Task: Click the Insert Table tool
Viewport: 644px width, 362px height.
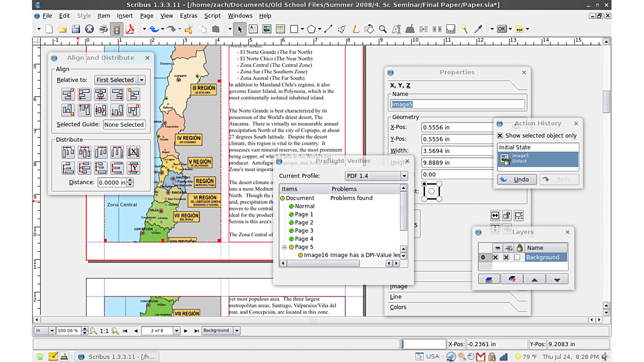Action: (280, 29)
